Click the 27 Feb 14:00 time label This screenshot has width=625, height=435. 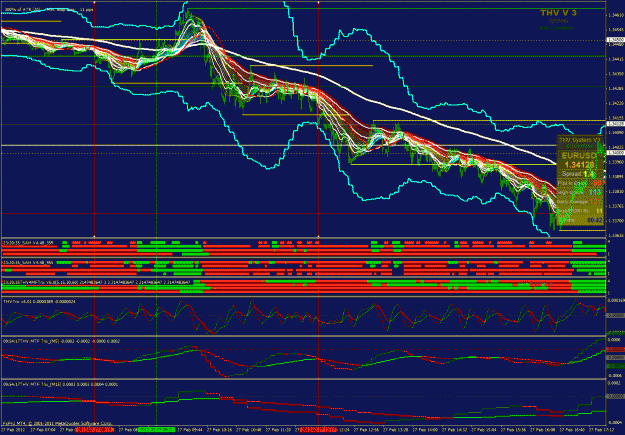pos(425,430)
